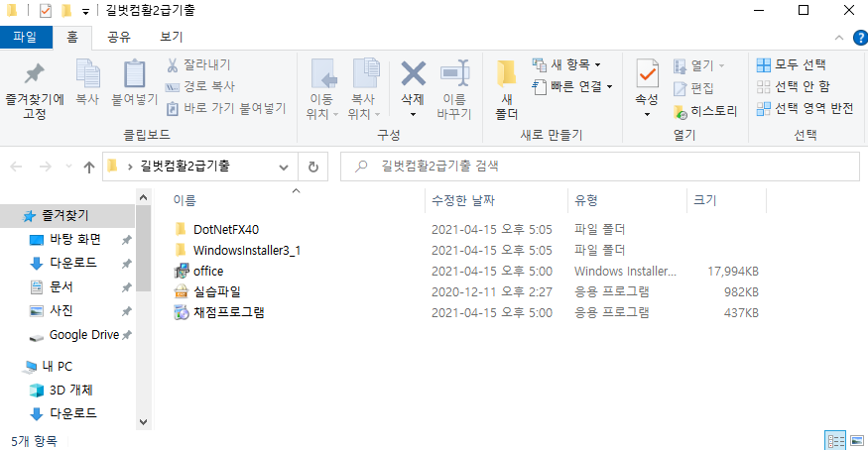This screenshot has width=868, height=450.
Task: Click the 속성 (Properties) checkmark icon
Action: tap(647, 74)
